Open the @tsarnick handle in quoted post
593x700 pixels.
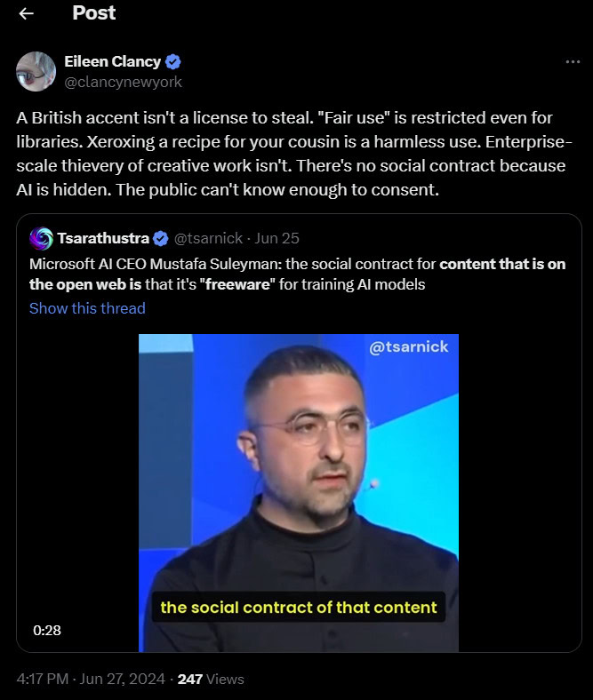208,238
